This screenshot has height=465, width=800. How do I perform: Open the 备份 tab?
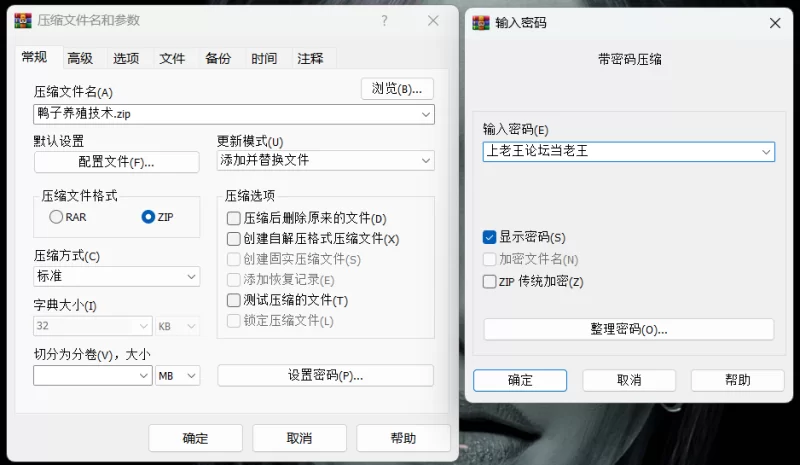218,58
